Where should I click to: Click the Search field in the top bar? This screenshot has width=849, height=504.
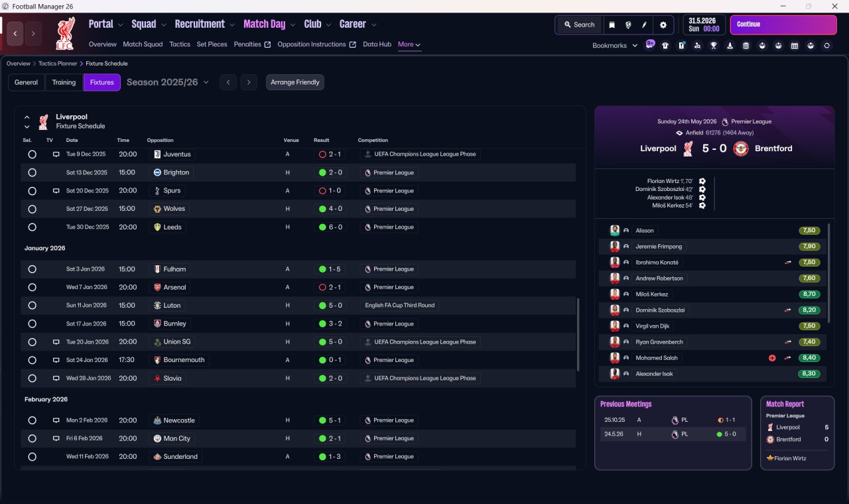tap(579, 25)
